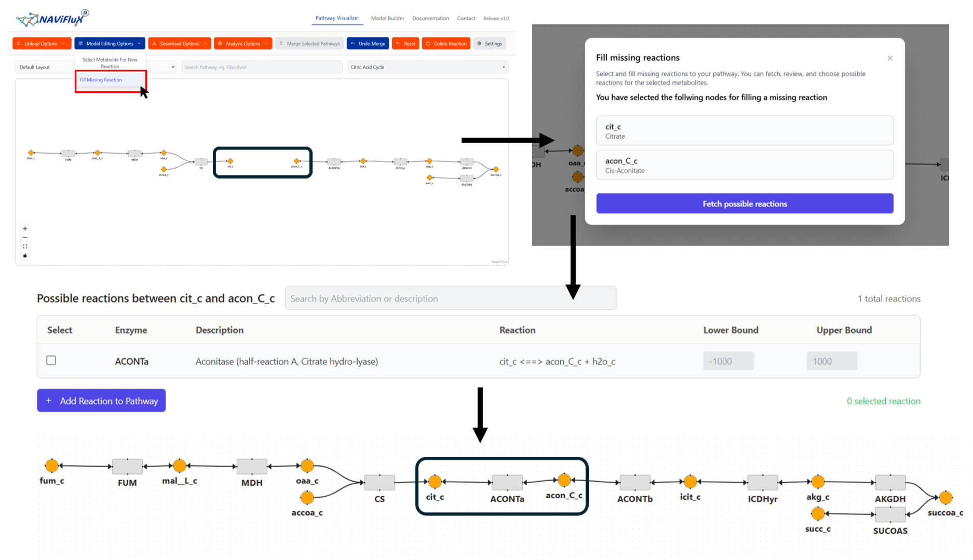Toggle the canvas interactivity lock icon

pos(25,255)
